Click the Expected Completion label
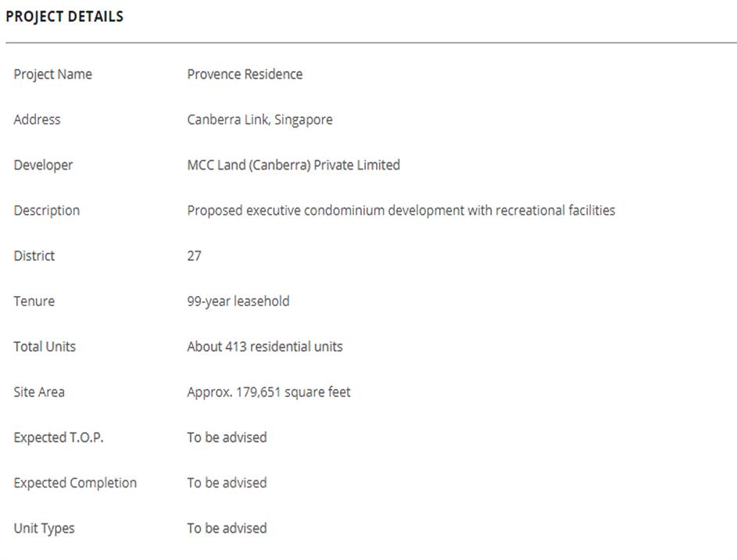 (x=75, y=483)
